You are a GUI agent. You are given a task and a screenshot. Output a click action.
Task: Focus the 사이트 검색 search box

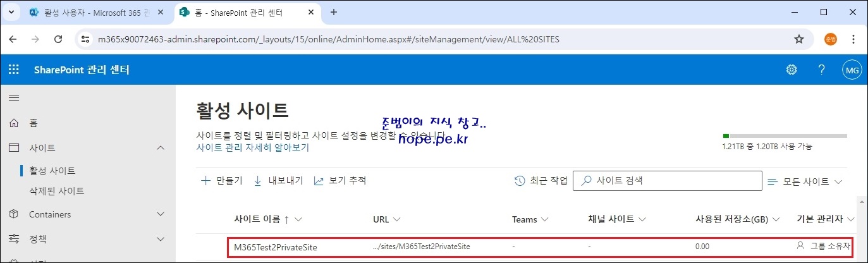pyautogui.click(x=667, y=181)
